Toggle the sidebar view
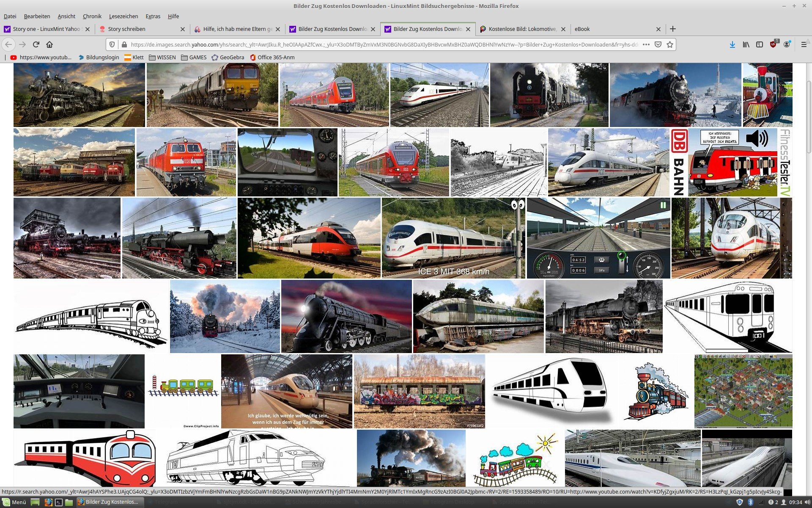Image resolution: width=812 pixels, height=508 pixels. pos(760,44)
